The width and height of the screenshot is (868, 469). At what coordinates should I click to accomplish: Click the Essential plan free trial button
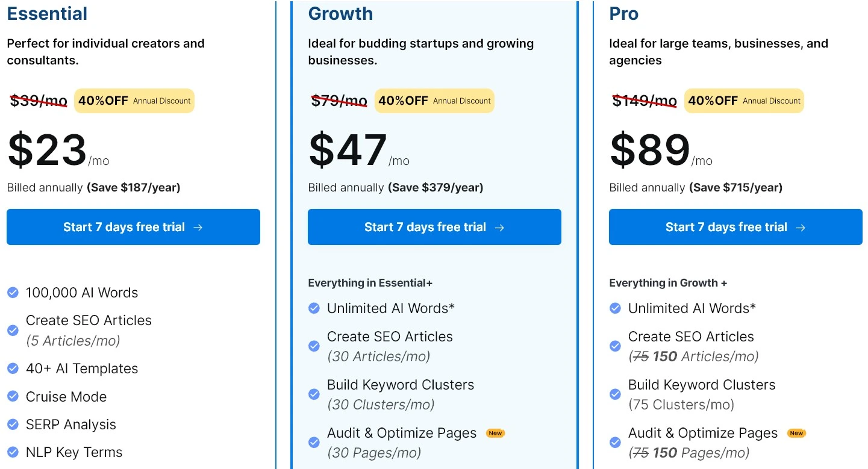(133, 227)
